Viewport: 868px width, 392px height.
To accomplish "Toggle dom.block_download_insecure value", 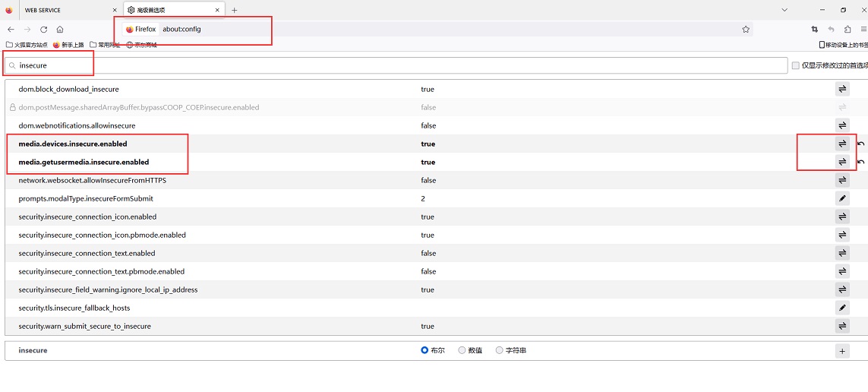I will pos(842,89).
